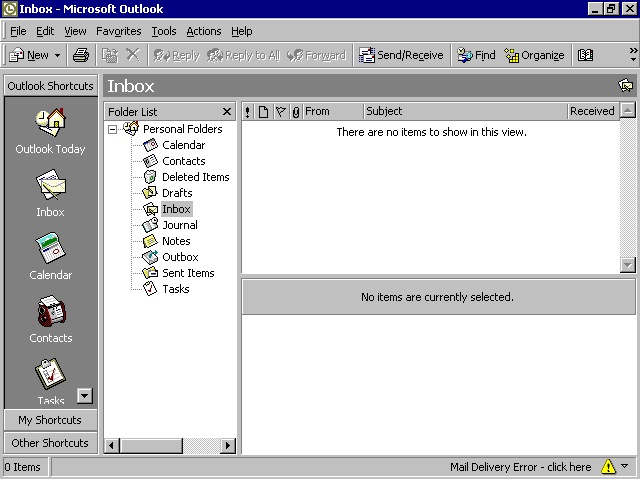Click the Outlook Shortcuts group button

51,86
